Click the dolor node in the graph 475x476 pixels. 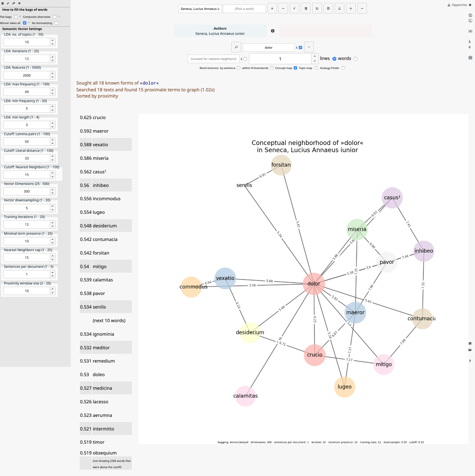313,284
